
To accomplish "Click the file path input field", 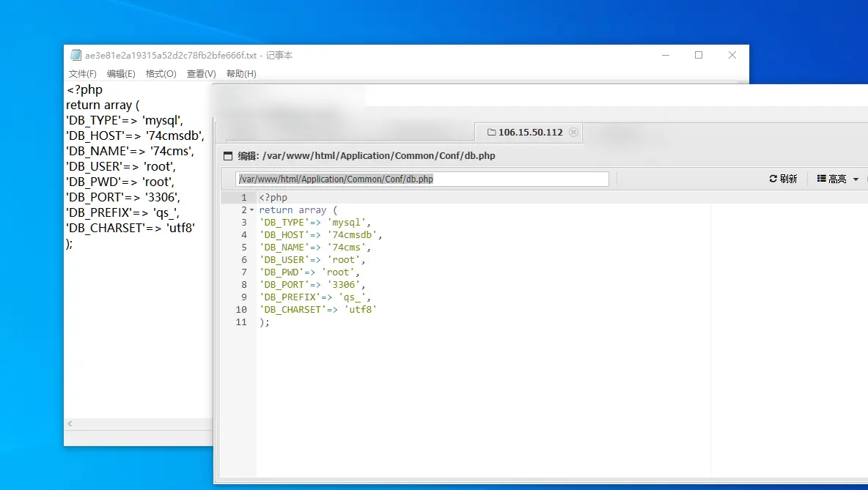I will [x=422, y=179].
